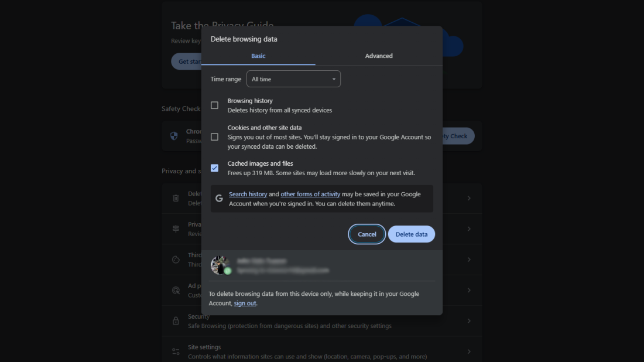Cancel the delete browsing data dialog

(367, 234)
